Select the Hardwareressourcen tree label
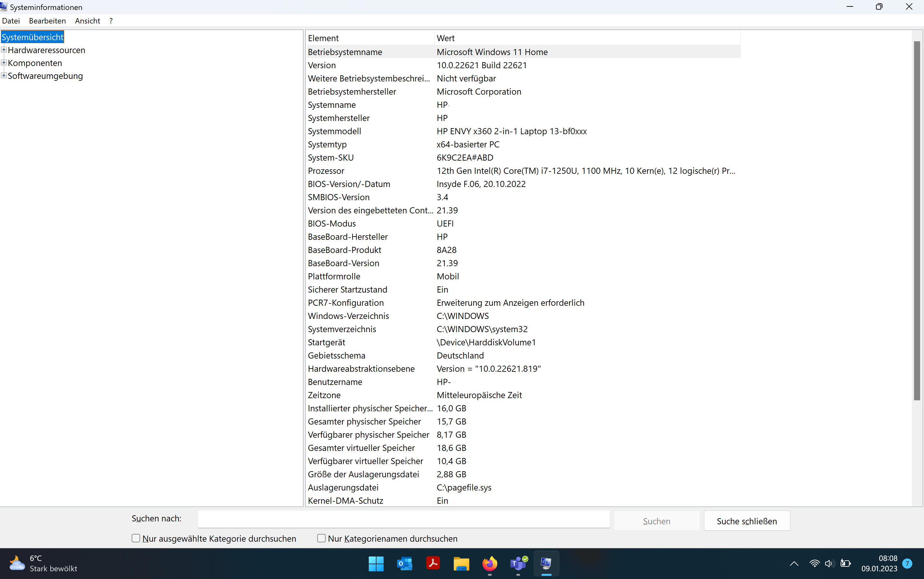This screenshot has height=579, width=924. tap(46, 50)
